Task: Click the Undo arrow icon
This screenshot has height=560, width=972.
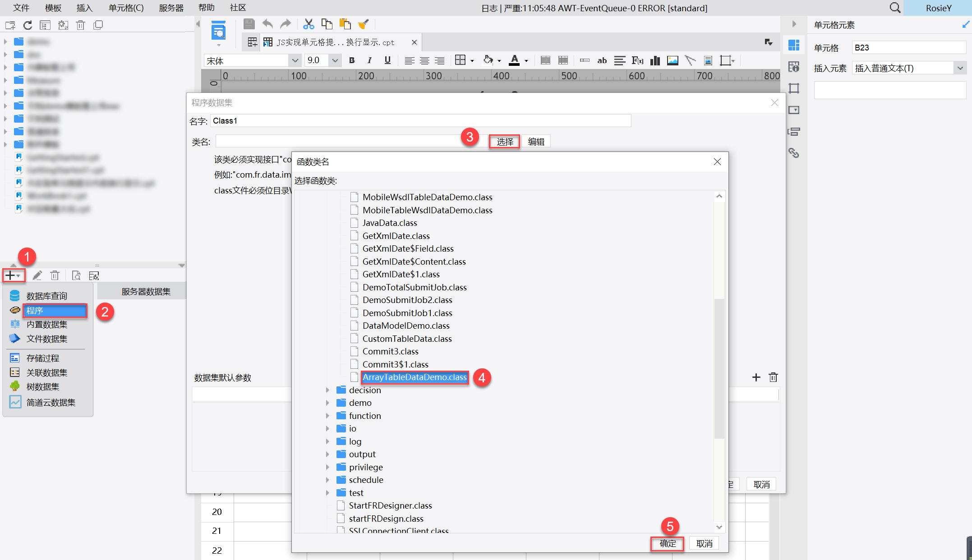Action: pyautogui.click(x=267, y=24)
